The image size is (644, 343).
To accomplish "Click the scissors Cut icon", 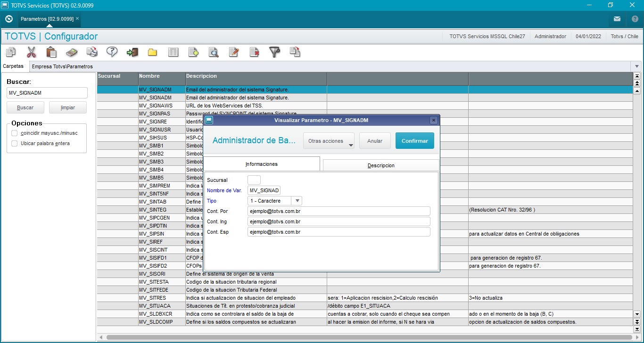I will click(x=32, y=52).
